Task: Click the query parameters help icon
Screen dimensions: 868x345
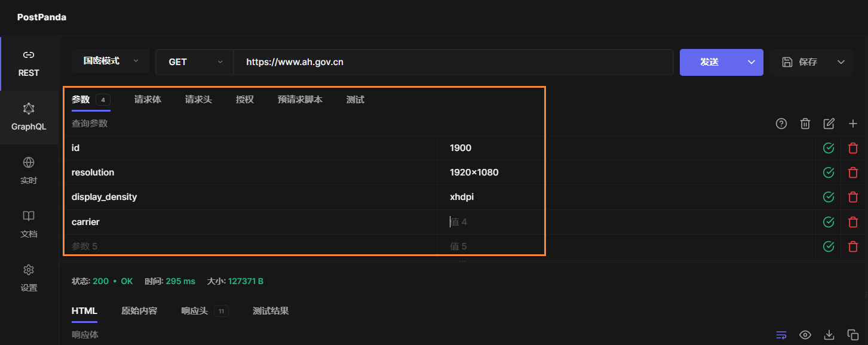Action: click(781, 124)
